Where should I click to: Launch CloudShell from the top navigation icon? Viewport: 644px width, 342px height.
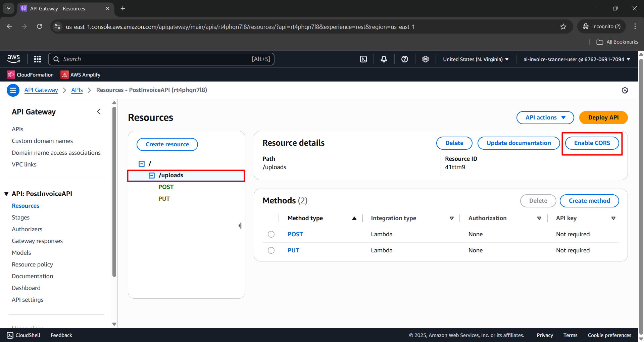pos(363,59)
